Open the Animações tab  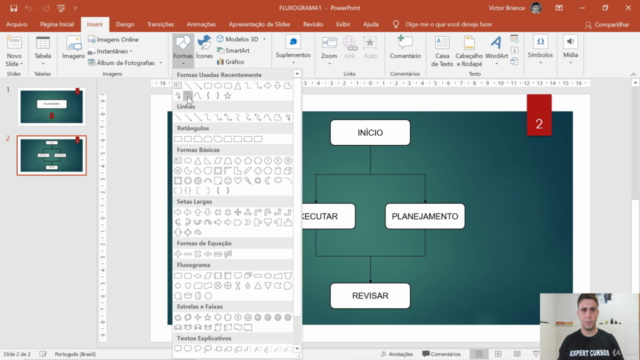tap(201, 24)
